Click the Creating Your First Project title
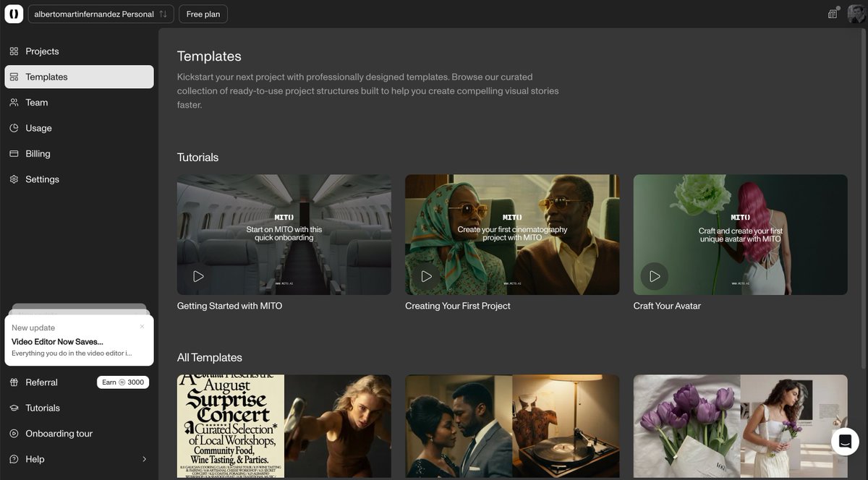868x480 pixels. tap(458, 306)
